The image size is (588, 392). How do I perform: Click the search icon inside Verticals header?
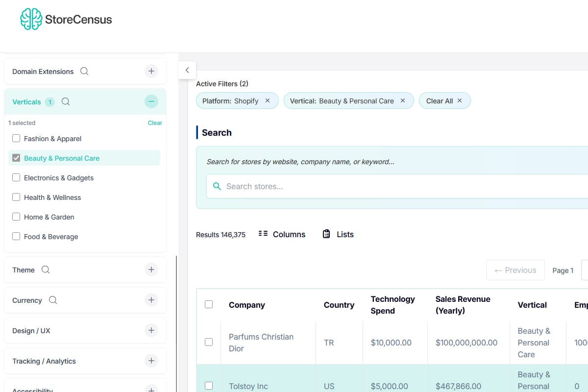pyautogui.click(x=66, y=102)
